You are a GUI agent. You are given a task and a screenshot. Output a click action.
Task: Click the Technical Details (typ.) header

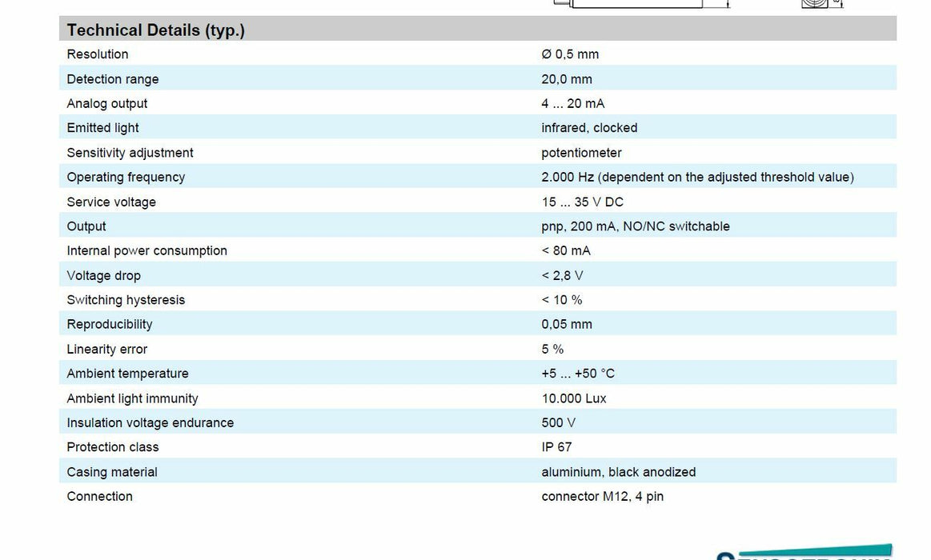[156, 30]
